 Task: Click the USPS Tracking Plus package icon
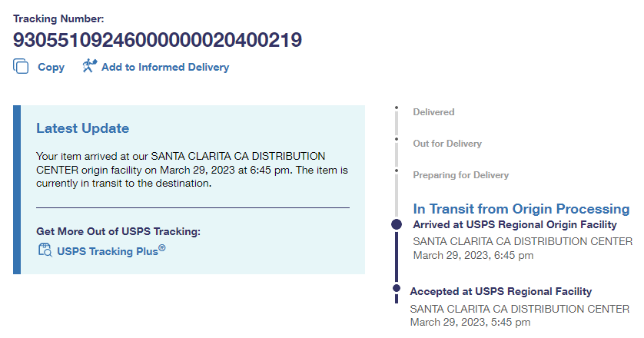coord(45,250)
